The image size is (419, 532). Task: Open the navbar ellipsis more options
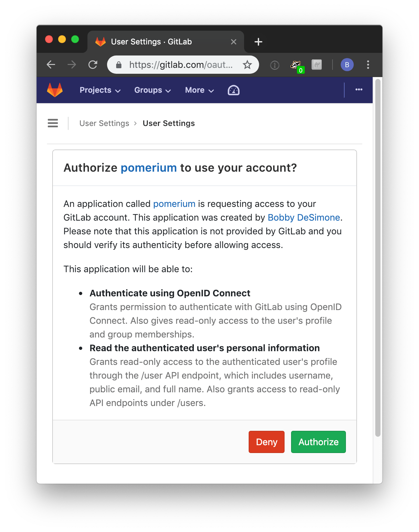359,90
